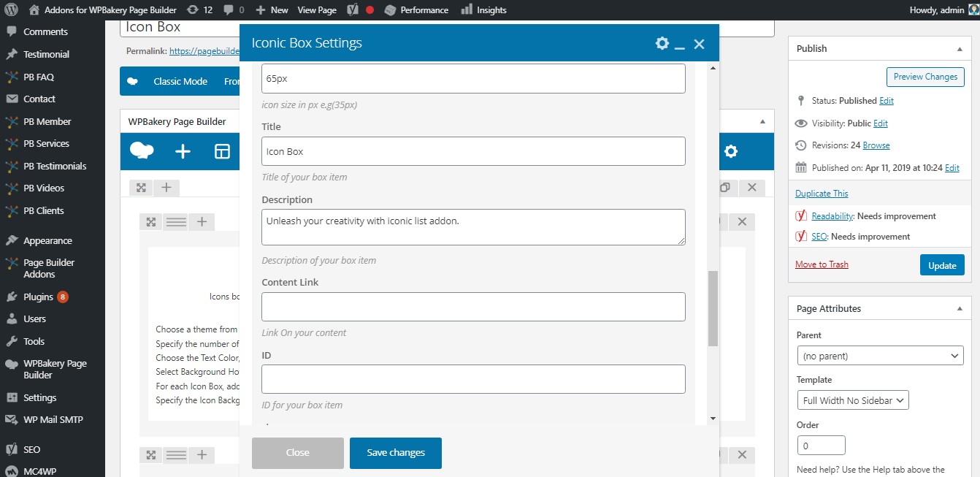Click the Classic Mode cloud icon
The height and width of the screenshot is (477, 980).
click(x=133, y=82)
